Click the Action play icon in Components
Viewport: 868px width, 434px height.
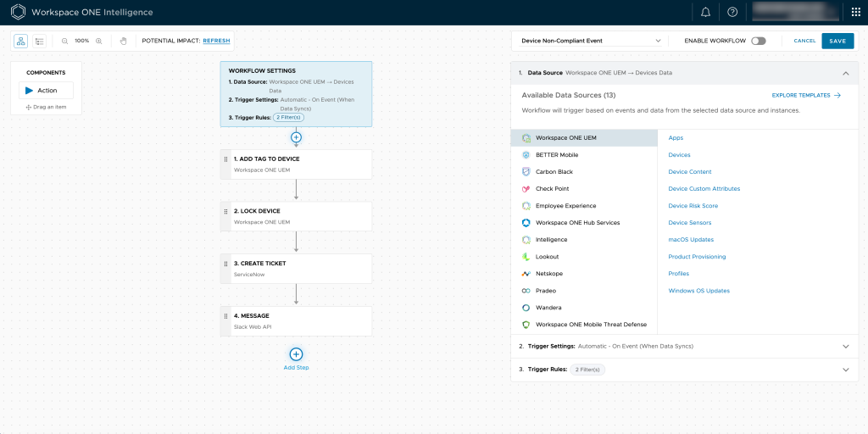[x=30, y=90]
